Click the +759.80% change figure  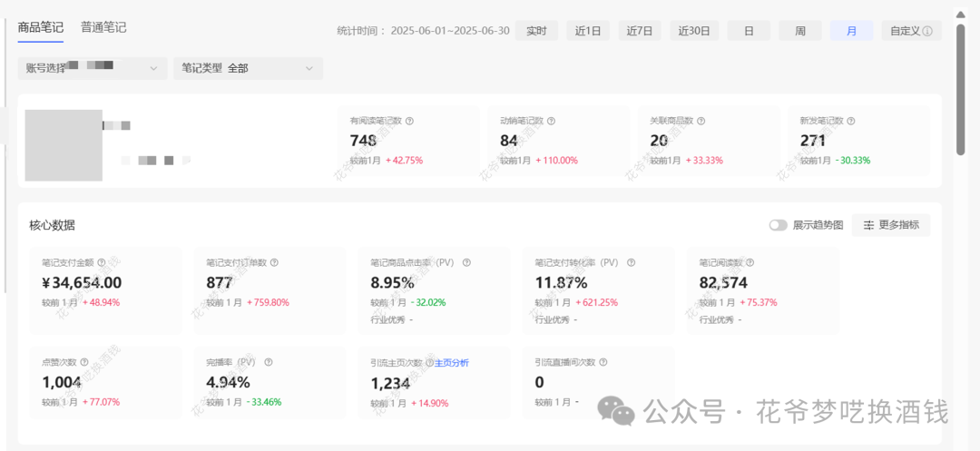[268, 302]
